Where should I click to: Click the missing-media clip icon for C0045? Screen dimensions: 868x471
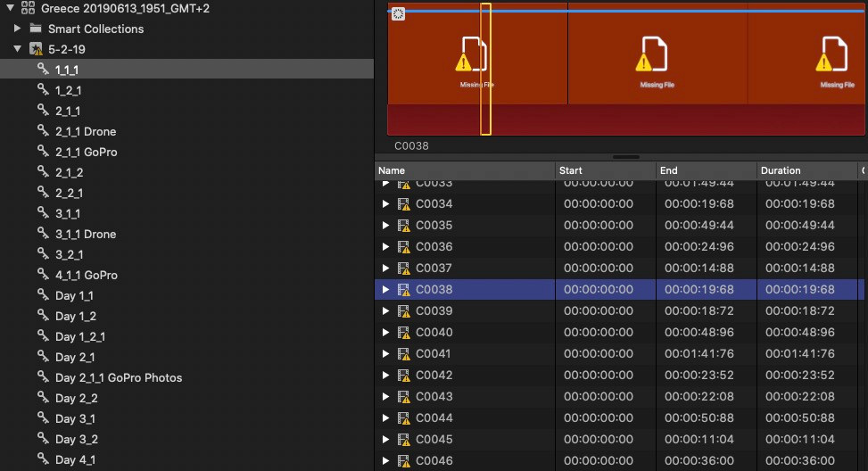pos(404,440)
